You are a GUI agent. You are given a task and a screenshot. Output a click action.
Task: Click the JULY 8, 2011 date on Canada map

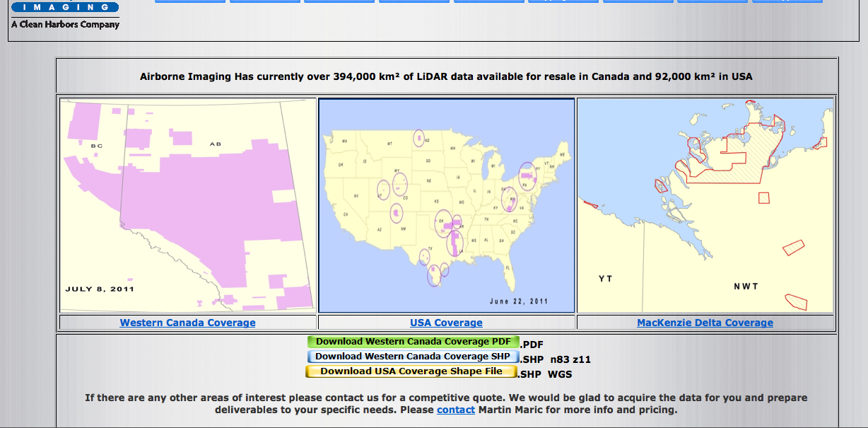[100, 289]
